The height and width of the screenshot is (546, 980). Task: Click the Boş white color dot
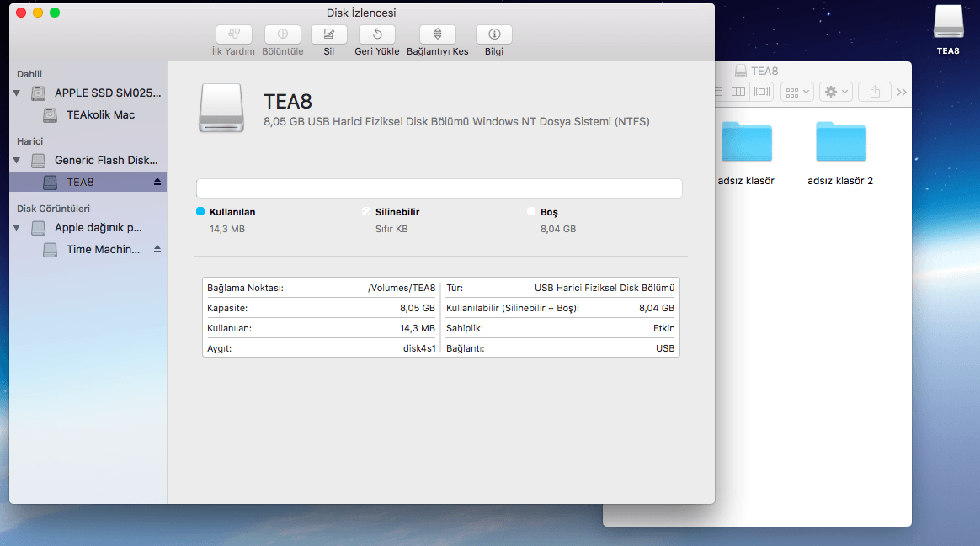click(531, 212)
